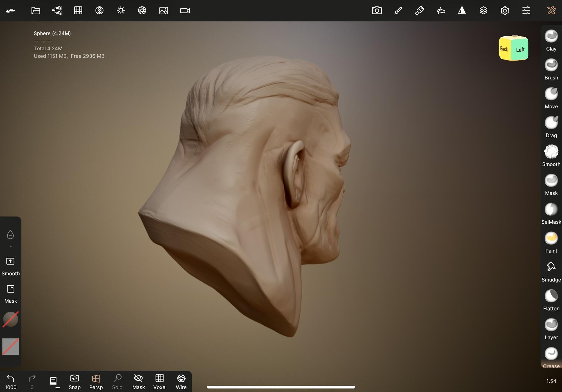Click the gray alpha swatch

pos(11,347)
